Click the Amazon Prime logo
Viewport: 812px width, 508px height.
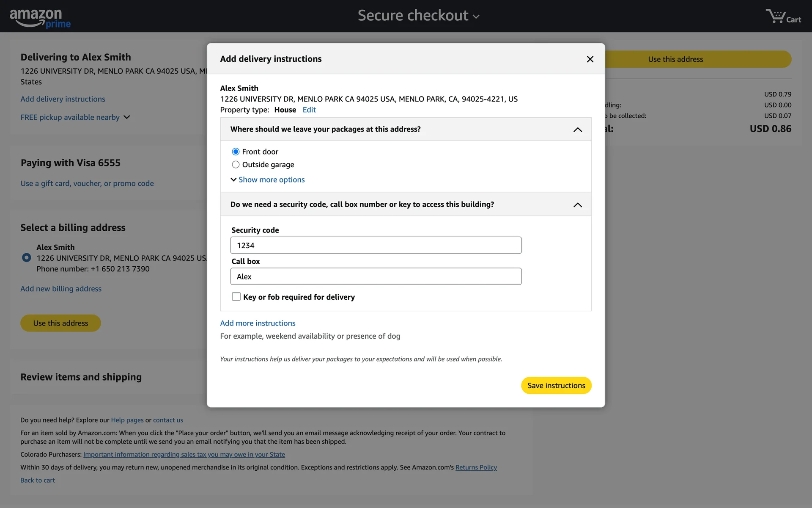click(40, 18)
